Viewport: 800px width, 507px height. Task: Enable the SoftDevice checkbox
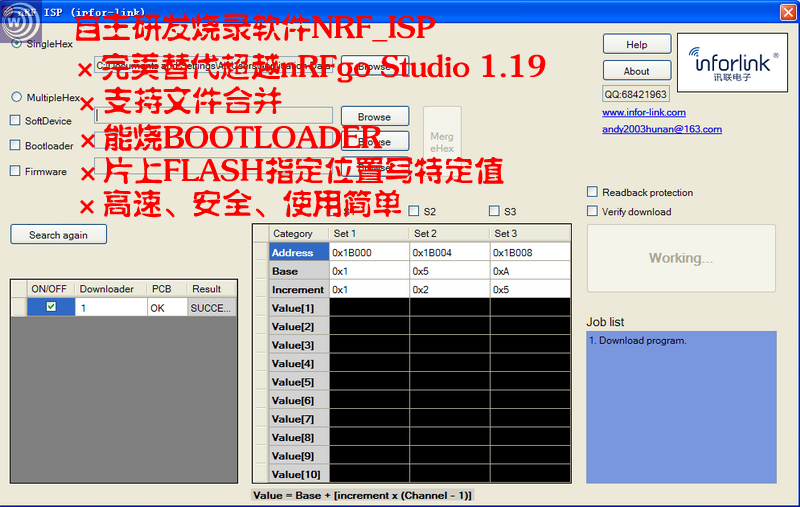[x=15, y=120]
